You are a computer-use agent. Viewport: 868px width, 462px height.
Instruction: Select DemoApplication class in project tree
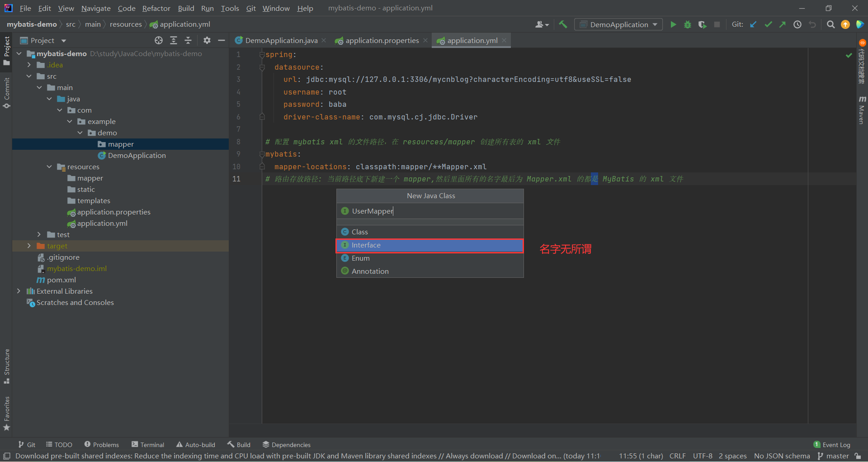[137, 155]
